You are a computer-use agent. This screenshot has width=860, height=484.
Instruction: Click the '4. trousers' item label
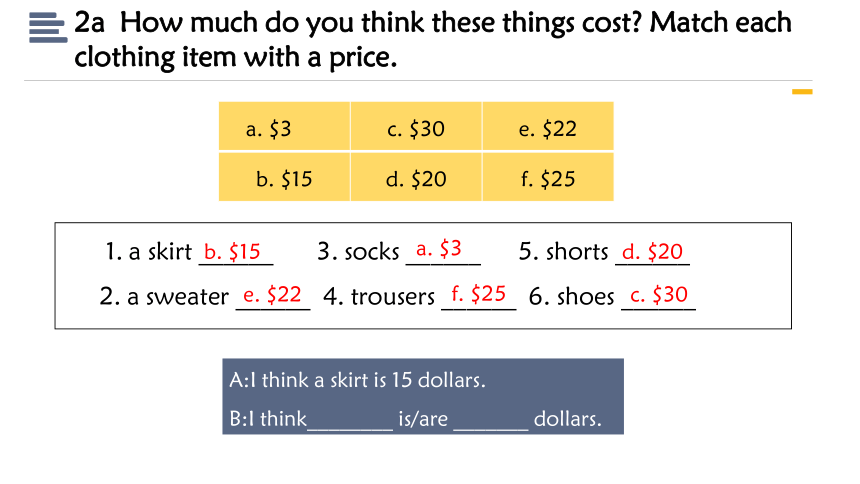[x=379, y=297]
